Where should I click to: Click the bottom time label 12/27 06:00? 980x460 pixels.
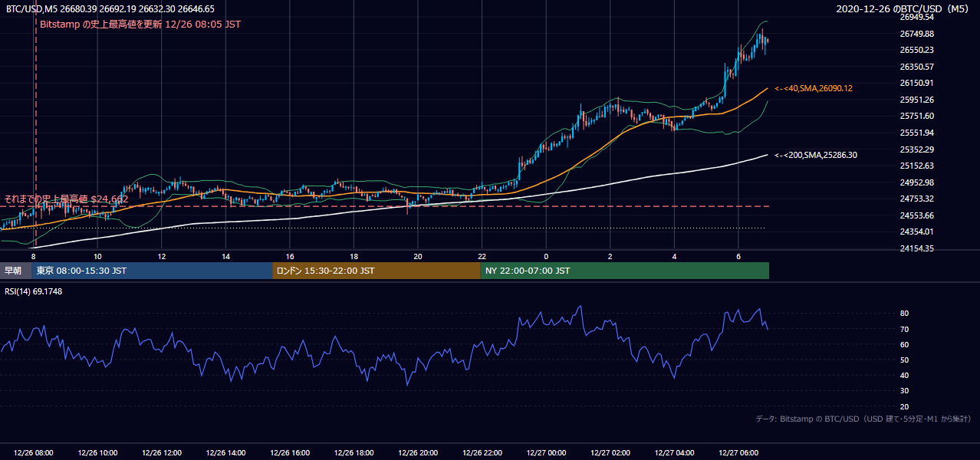coord(738,453)
